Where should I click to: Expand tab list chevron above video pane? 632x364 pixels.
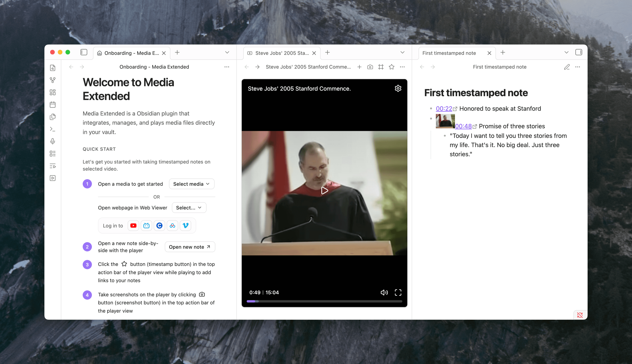(402, 52)
